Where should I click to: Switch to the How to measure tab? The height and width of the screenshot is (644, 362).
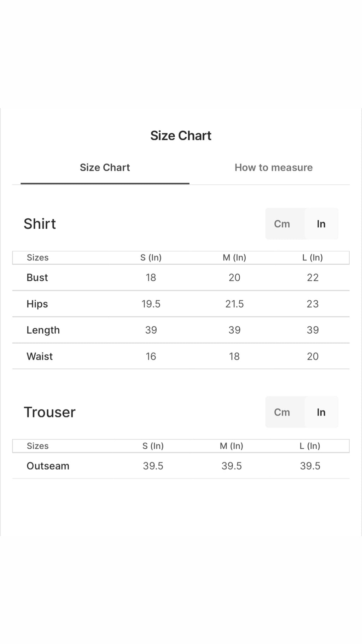(274, 167)
